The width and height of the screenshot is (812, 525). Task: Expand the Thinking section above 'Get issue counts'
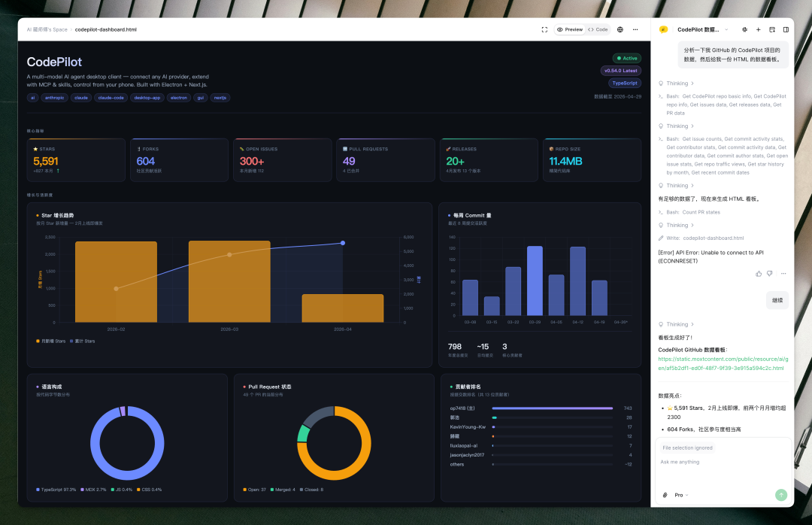point(677,126)
